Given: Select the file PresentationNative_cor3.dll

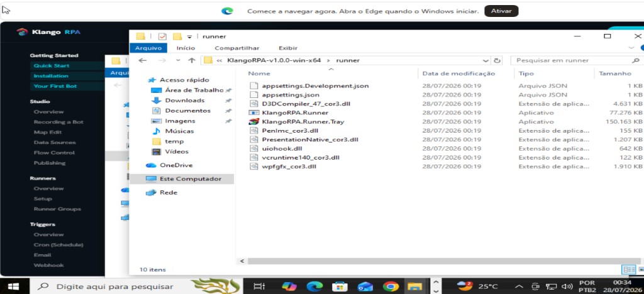Looking at the screenshot, I should (x=310, y=139).
